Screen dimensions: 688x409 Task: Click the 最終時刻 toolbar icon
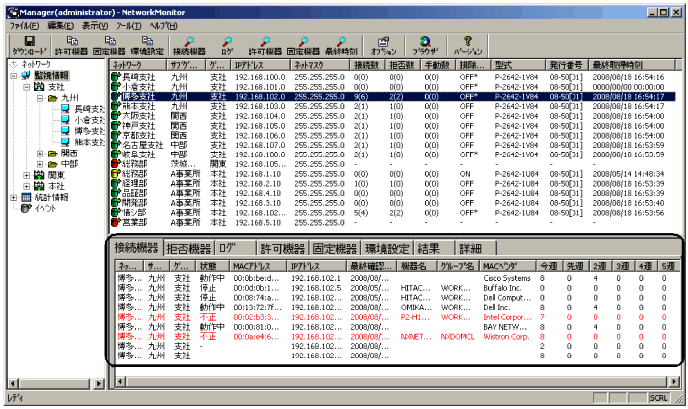(x=342, y=43)
